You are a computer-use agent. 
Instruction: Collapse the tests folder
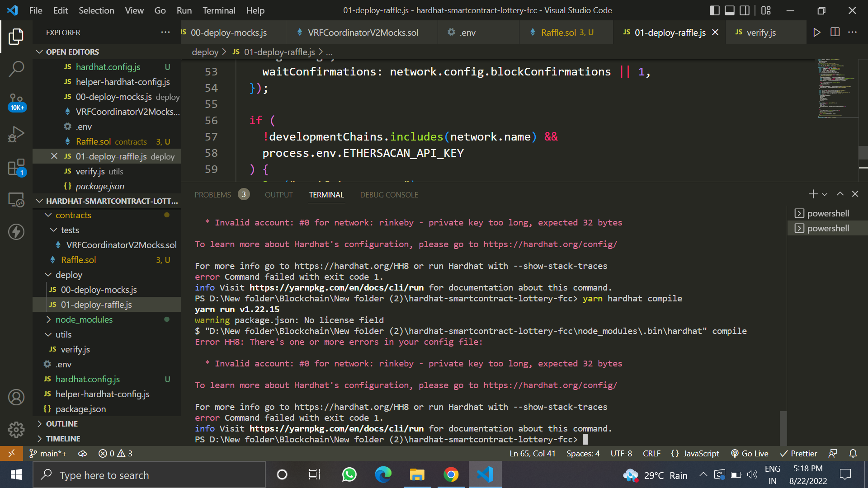pyautogui.click(x=107, y=230)
